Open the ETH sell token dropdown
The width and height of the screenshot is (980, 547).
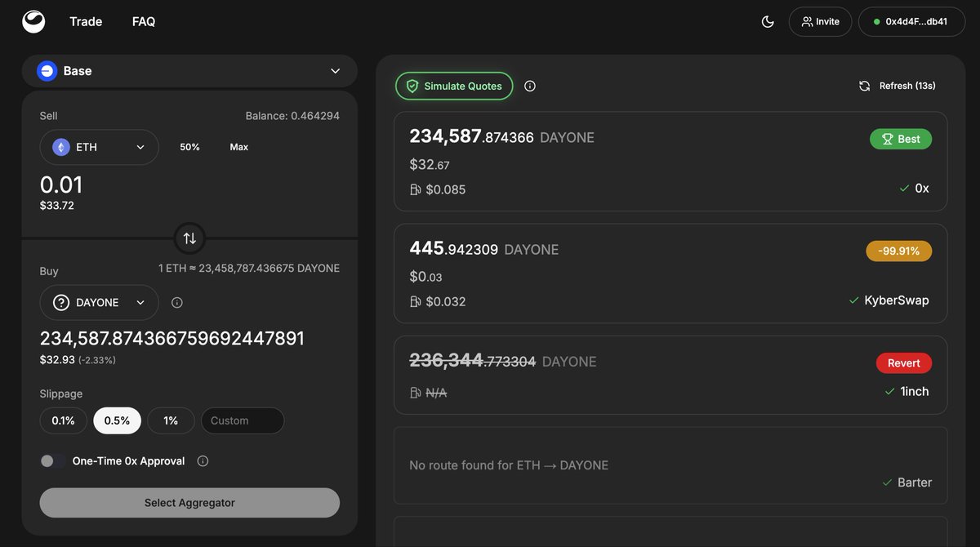[x=99, y=147]
